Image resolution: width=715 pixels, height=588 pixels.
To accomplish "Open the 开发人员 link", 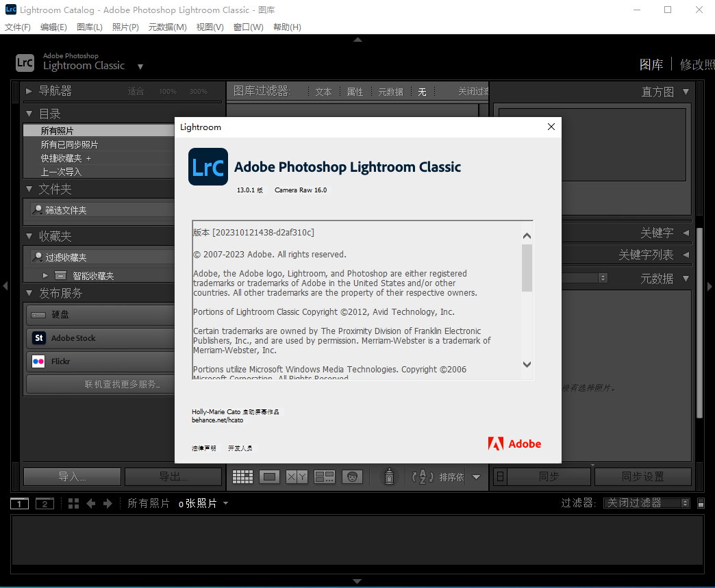I will 240,448.
